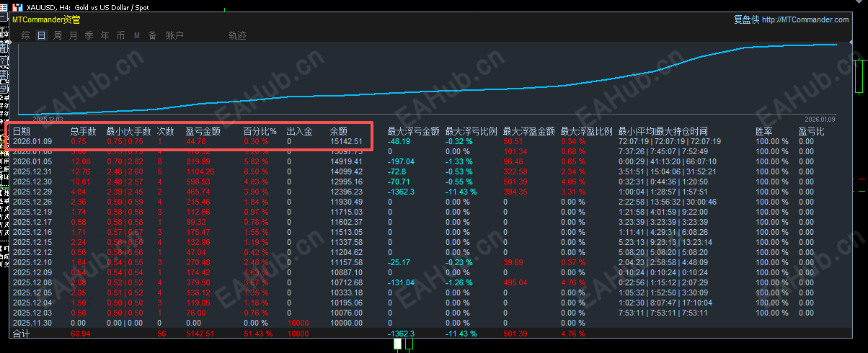Click the 合计 totals row label
Image resolution: width=868 pixels, height=353 pixels.
coord(21,334)
